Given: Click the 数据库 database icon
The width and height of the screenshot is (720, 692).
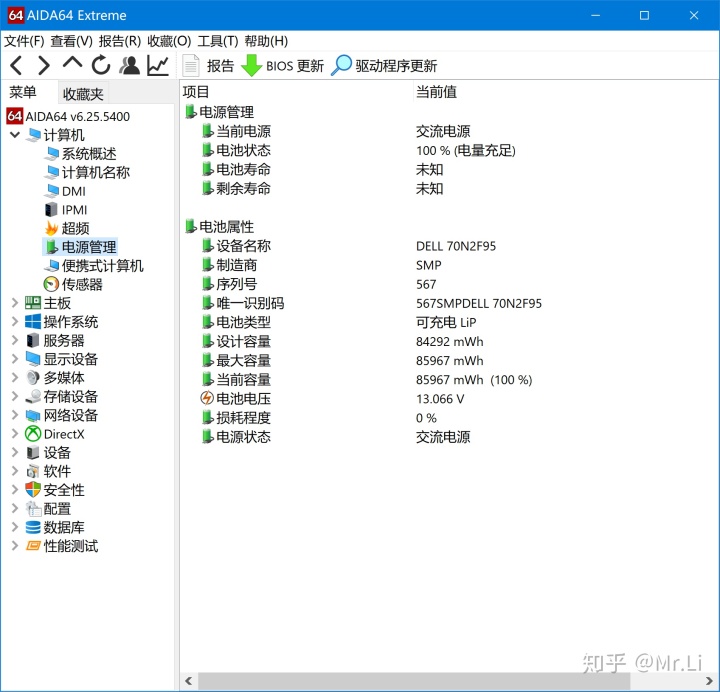Looking at the screenshot, I should point(33,527).
